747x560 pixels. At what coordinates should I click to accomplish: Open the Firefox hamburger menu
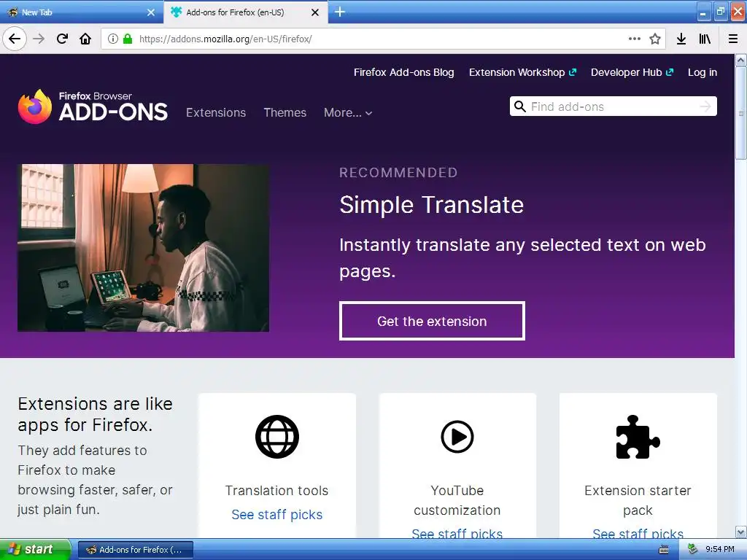click(x=733, y=39)
